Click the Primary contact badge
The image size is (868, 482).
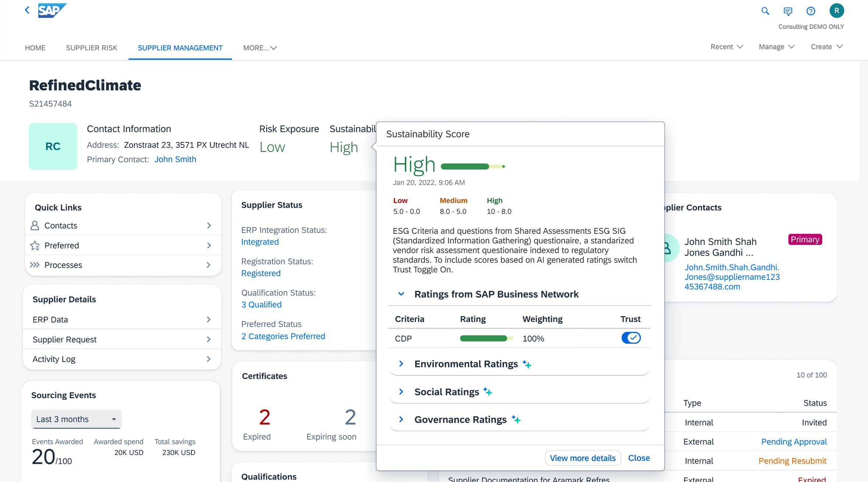tap(805, 240)
